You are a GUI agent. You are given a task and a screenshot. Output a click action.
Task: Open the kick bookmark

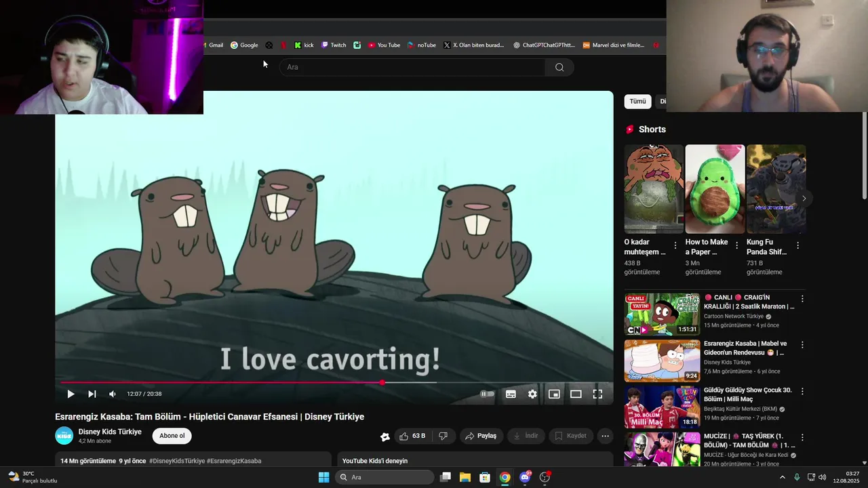[304, 45]
